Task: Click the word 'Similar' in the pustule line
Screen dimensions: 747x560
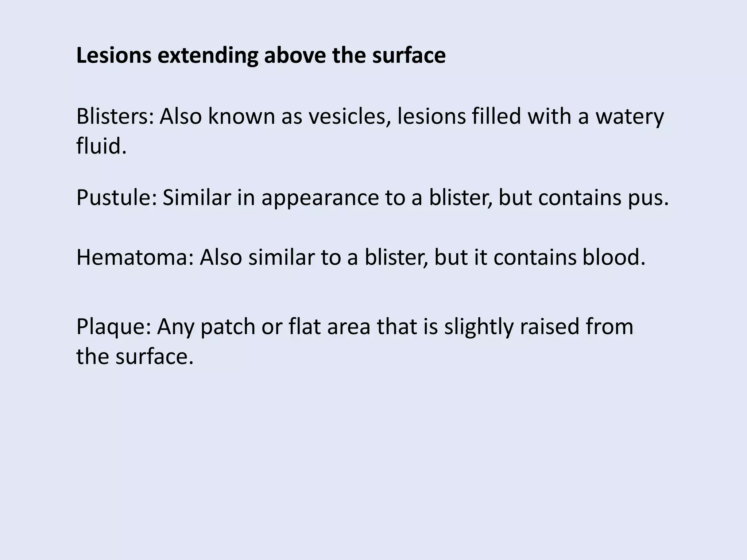Action: click(x=197, y=197)
